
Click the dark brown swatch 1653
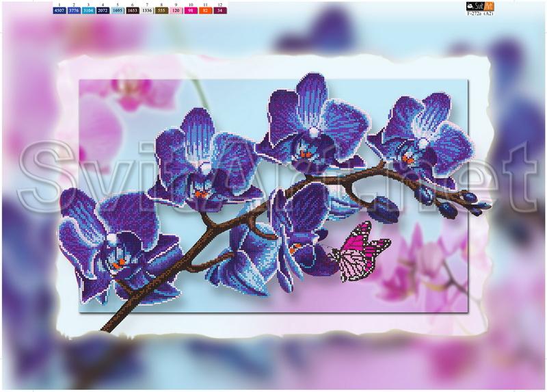[x=132, y=12]
